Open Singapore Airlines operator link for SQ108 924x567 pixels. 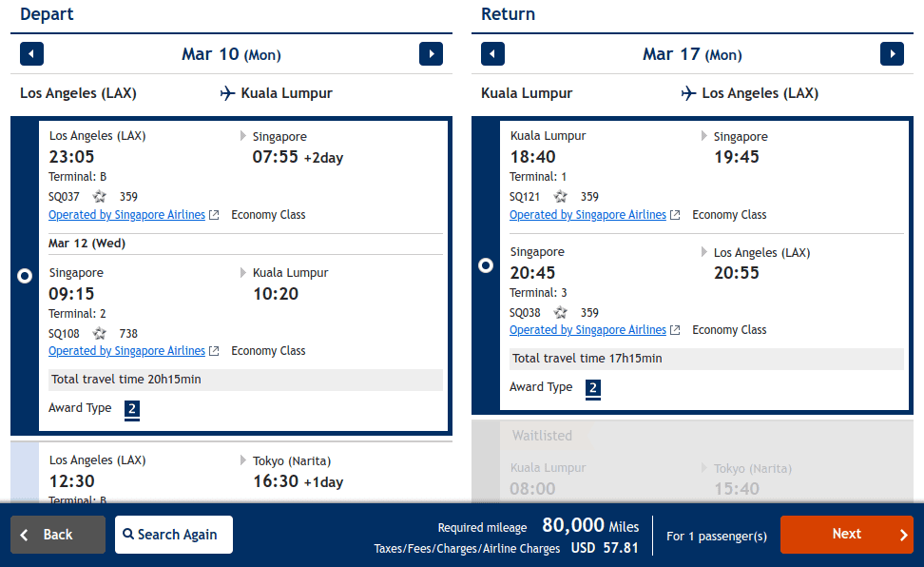pyautogui.click(x=127, y=351)
